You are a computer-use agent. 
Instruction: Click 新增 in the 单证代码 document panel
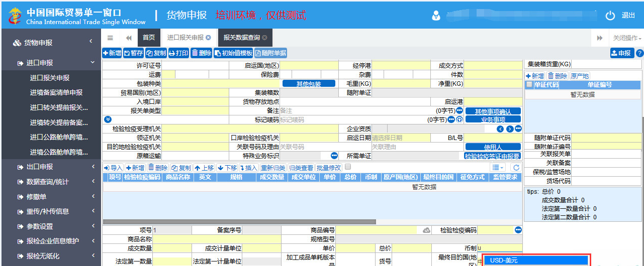[x=535, y=76]
